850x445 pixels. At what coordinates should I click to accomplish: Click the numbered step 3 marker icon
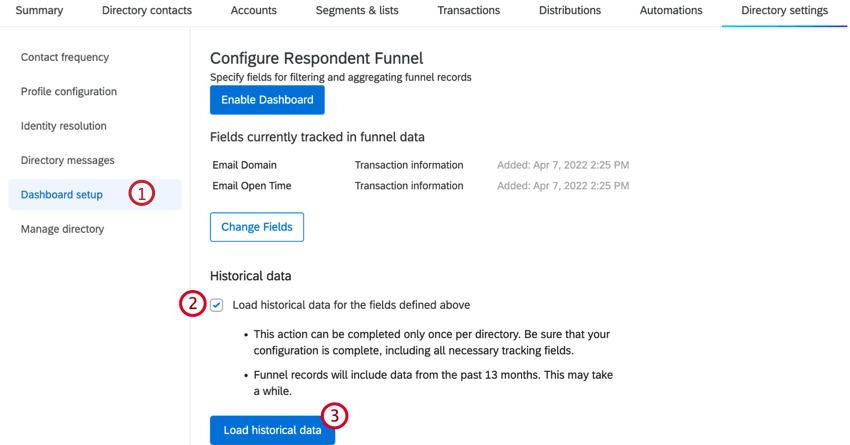335,415
